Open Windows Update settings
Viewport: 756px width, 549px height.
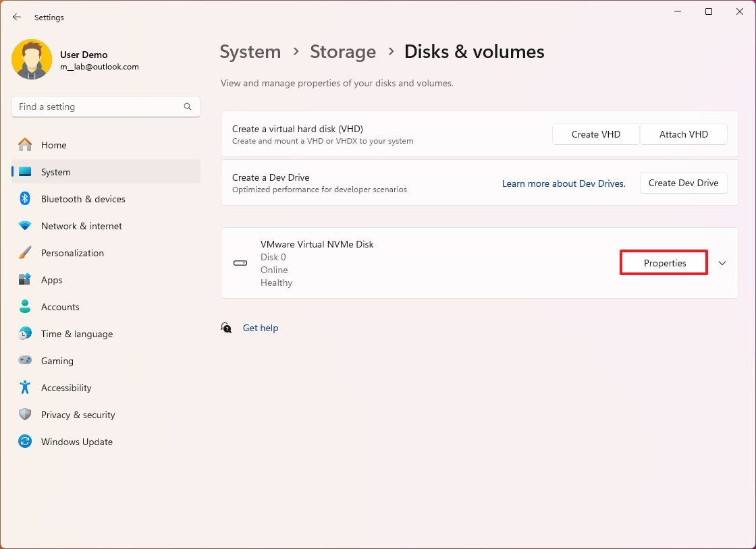(76, 442)
